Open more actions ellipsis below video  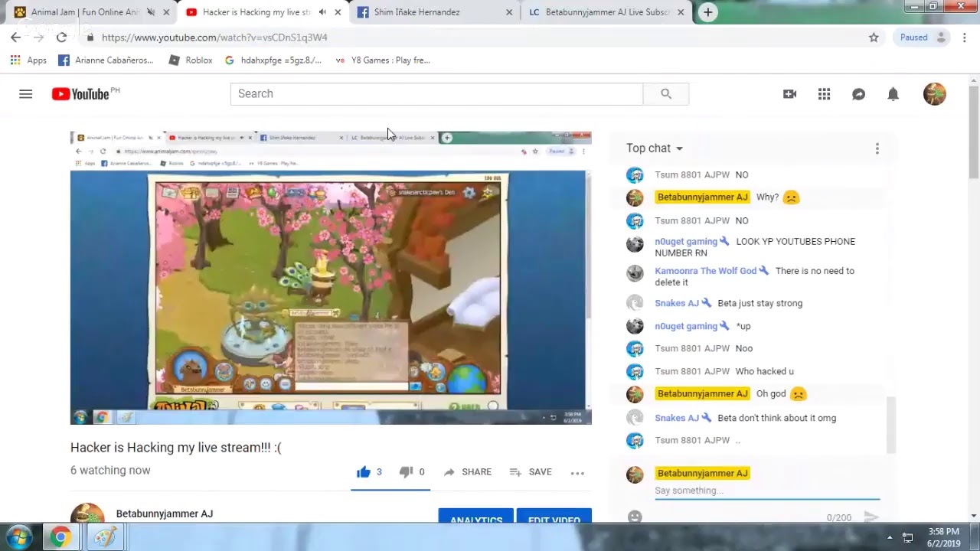pos(577,473)
